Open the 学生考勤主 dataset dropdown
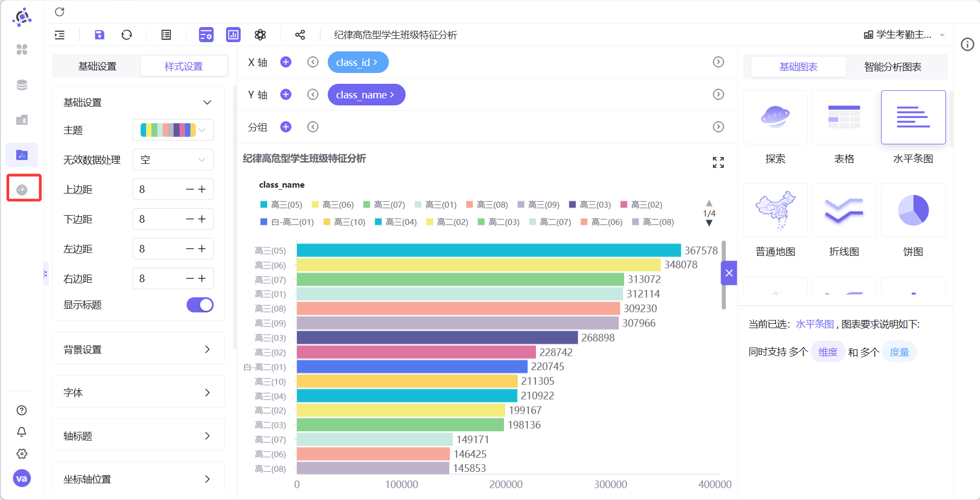The height and width of the screenshot is (500, 980). [x=904, y=35]
